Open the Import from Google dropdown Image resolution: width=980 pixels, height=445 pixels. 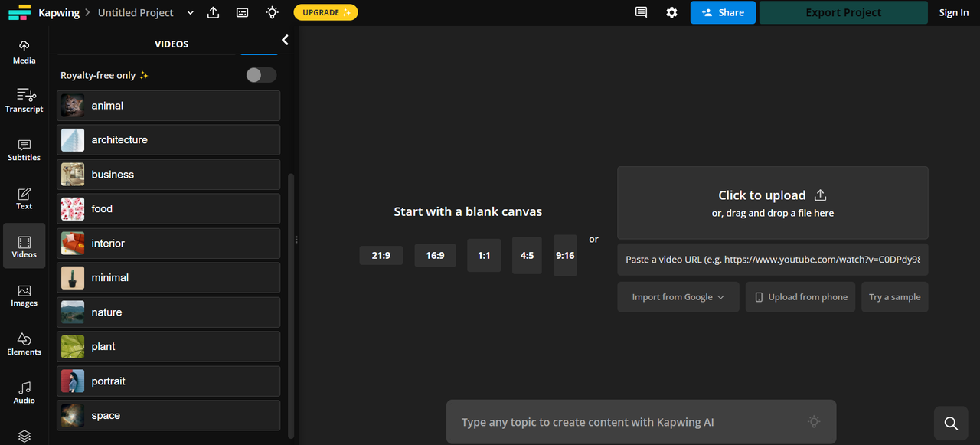[x=678, y=297]
